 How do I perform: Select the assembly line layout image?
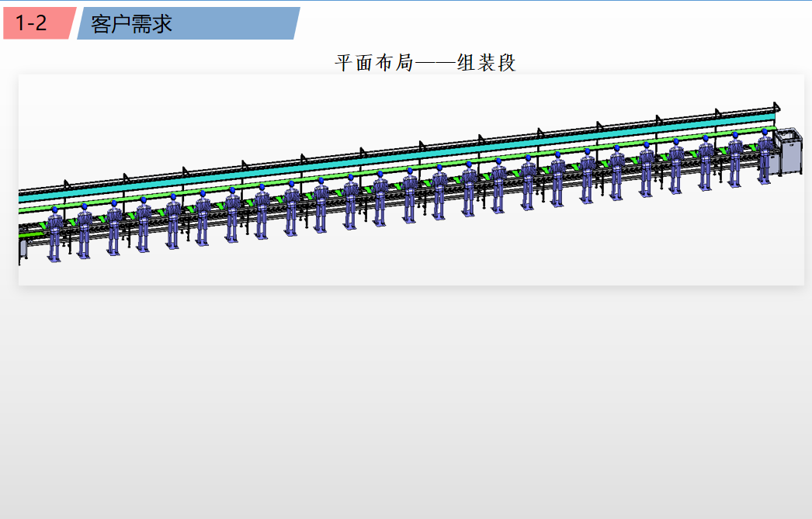tap(411, 179)
